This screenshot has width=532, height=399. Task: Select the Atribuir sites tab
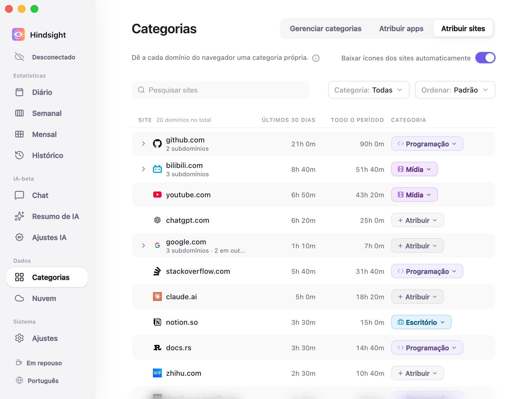click(x=463, y=29)
